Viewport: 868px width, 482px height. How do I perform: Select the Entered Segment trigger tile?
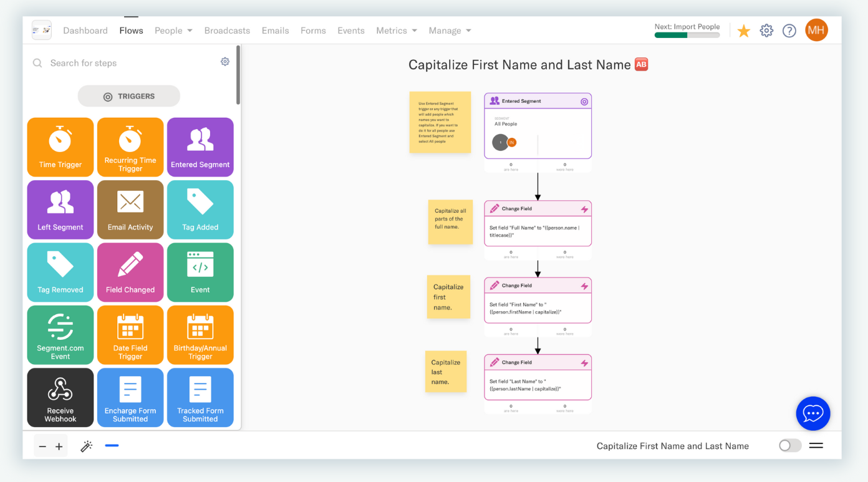coord(200,147)
